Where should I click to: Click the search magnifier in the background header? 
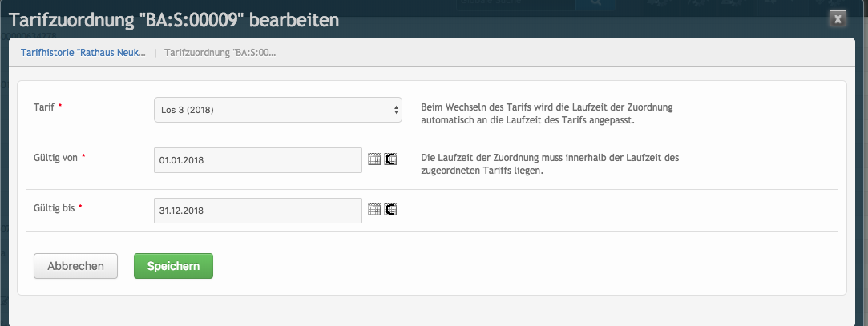[595, 3]
